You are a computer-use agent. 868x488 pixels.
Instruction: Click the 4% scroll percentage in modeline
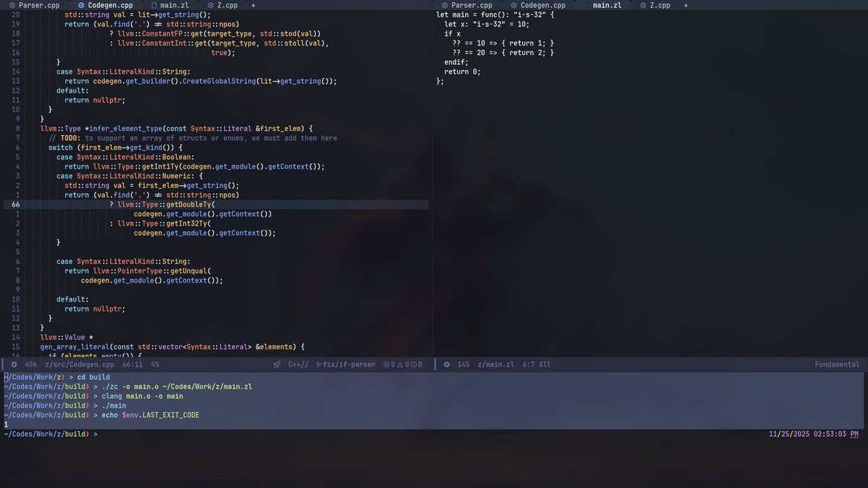click(x=155, y=364)
